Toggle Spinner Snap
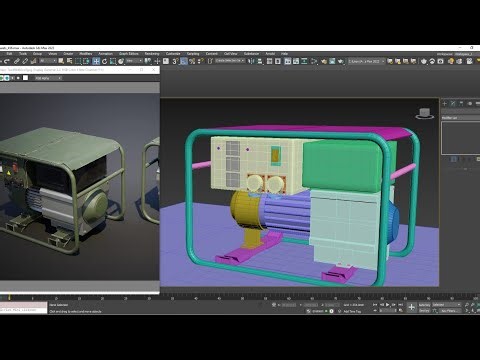The image size is (480, 360). click(200, 61)
